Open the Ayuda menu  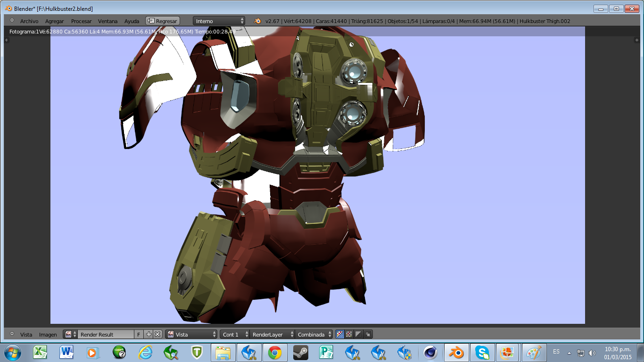[132, 21]
